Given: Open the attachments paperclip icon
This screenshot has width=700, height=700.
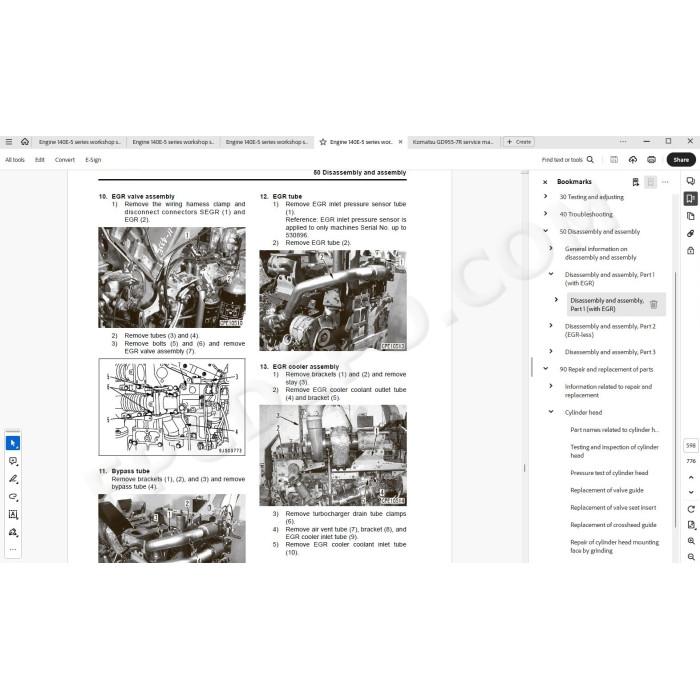Looking at the screenshot, I should tap(691, 233).
